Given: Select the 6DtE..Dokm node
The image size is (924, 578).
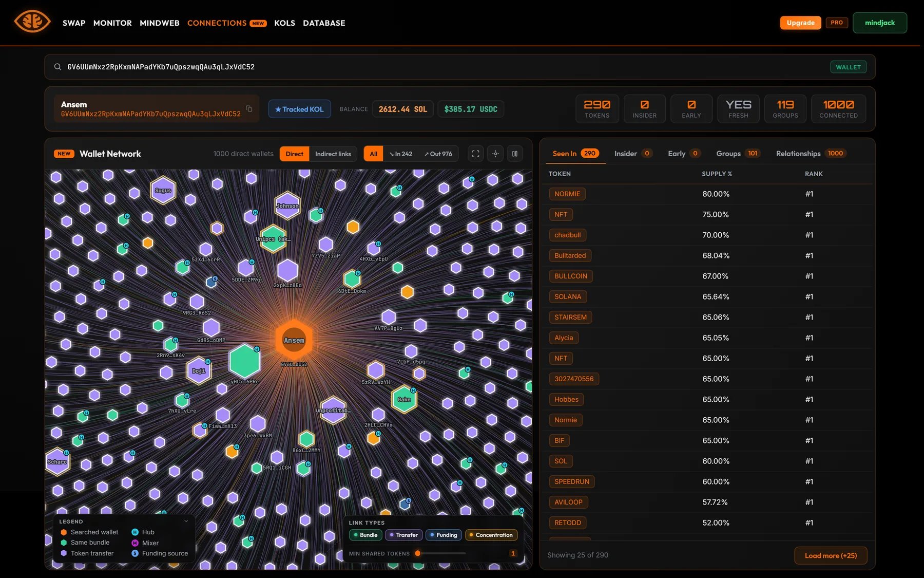Looking at the screenshot, I should tap(352, 279).
